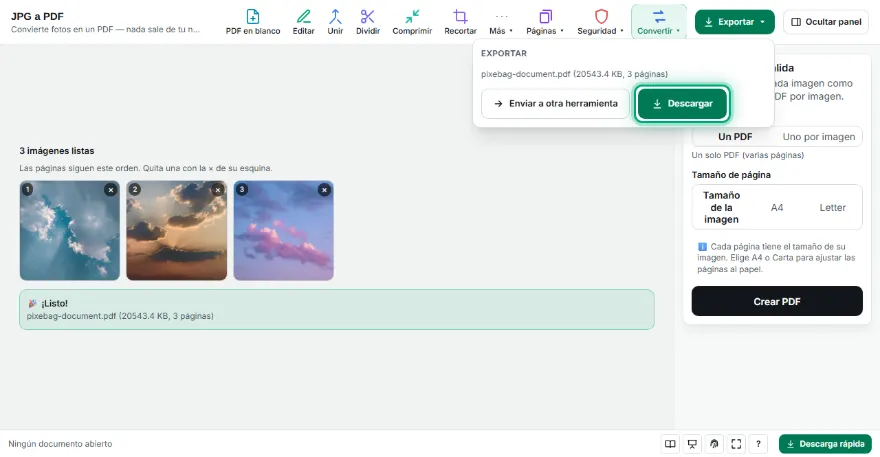Select the Un PDF option
This screenshot has width=880, height=457.
point(735,136)
